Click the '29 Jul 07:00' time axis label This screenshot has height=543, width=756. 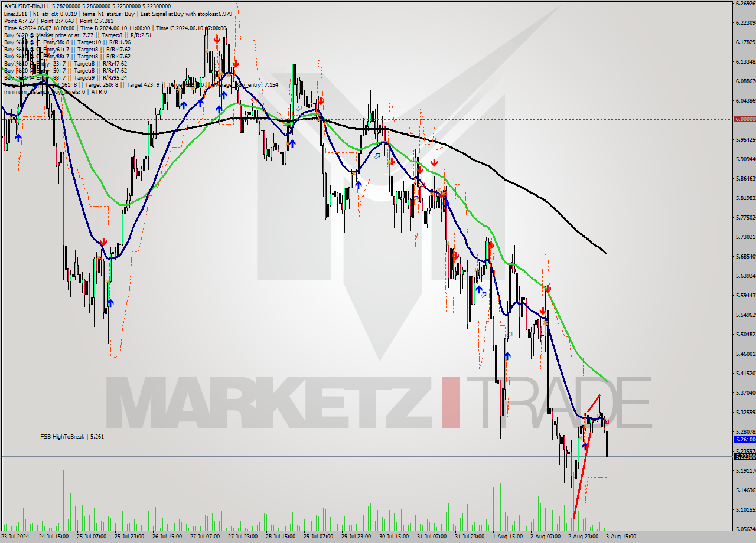pos(318,537)
